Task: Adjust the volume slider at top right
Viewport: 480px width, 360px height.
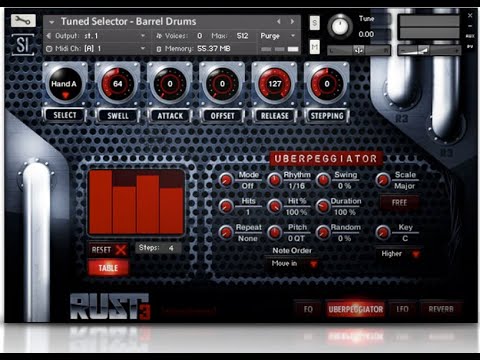Action: tap(429, 50)
